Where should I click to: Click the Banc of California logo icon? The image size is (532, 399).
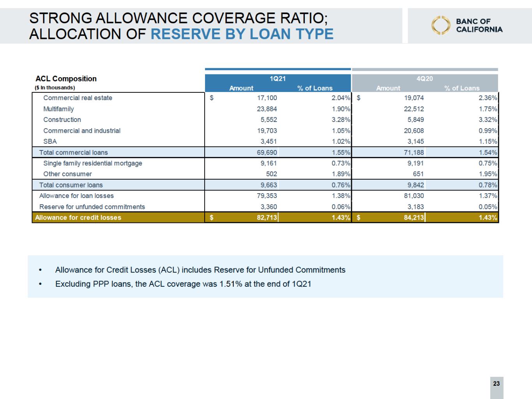click(440, 25)
